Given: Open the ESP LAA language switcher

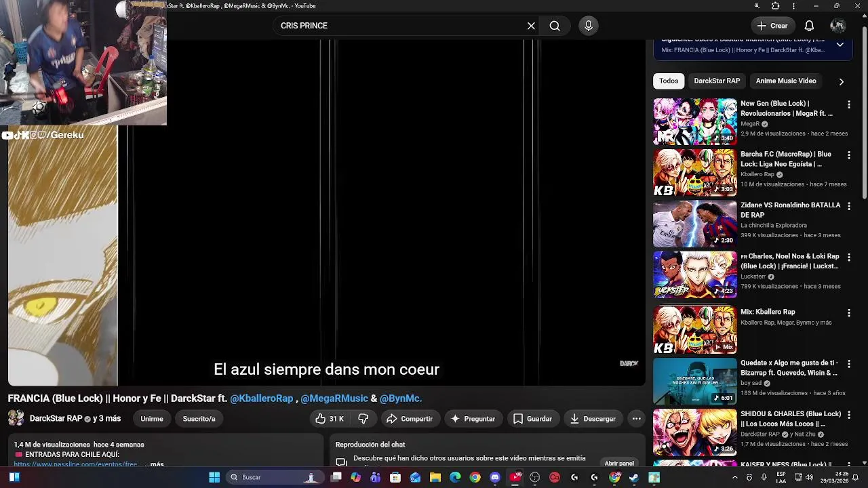Looking at the screenshot, I should coord(781,477).
